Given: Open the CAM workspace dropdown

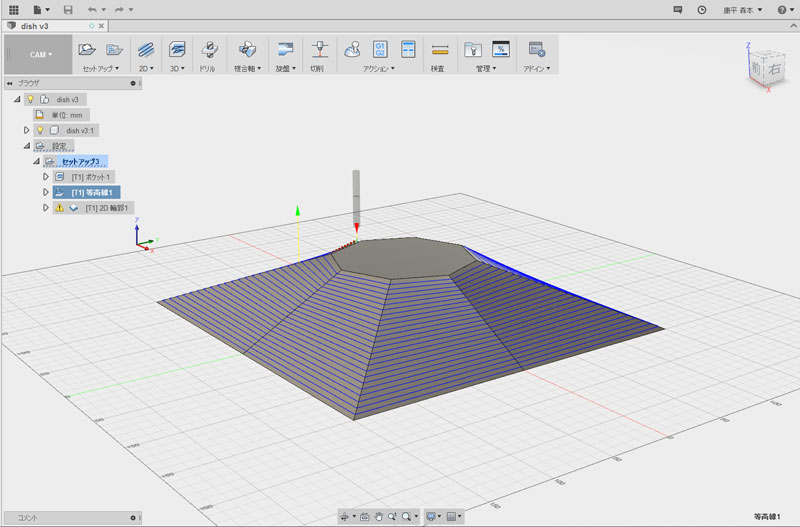Looking at the screenshot, I should (x=40, y=55).
